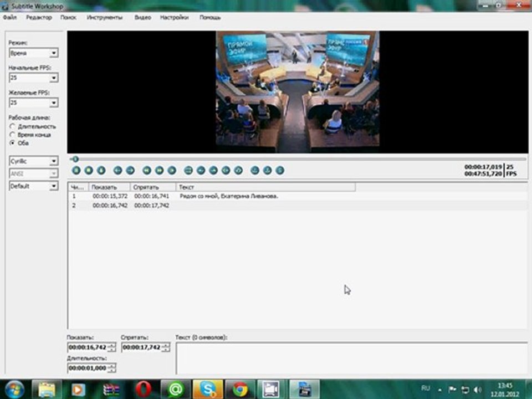Click the Start subtitle icon
Image resolution: width=532 pixels, height=399 pixels.
click(x=226, y=170)
